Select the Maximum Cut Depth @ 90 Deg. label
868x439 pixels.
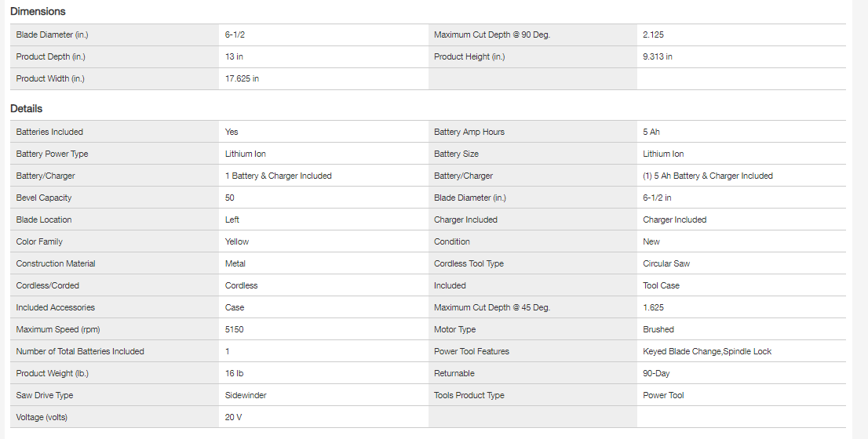492,35
